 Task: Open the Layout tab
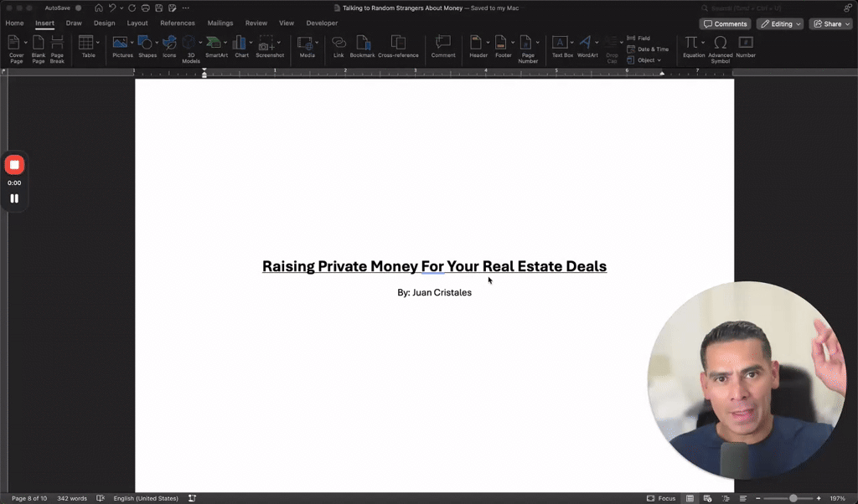click(x=137, y=23)
